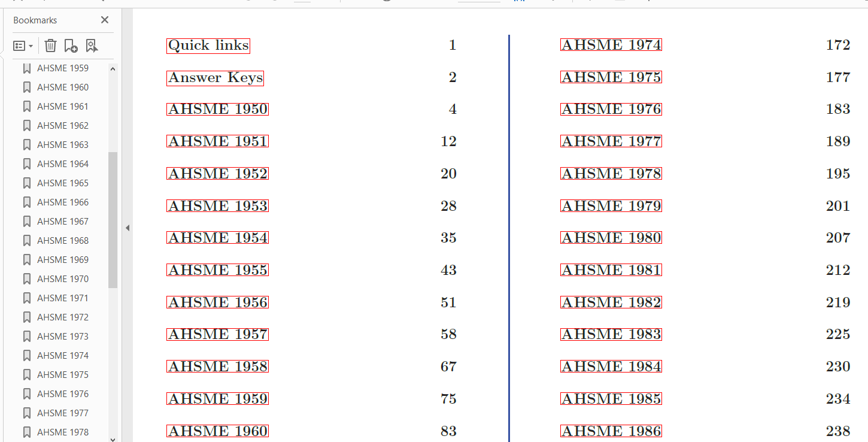Screen dimensions: 868x442
Task: Select the AHSME 1968 bookmark
Action: [x=62, y=240]
